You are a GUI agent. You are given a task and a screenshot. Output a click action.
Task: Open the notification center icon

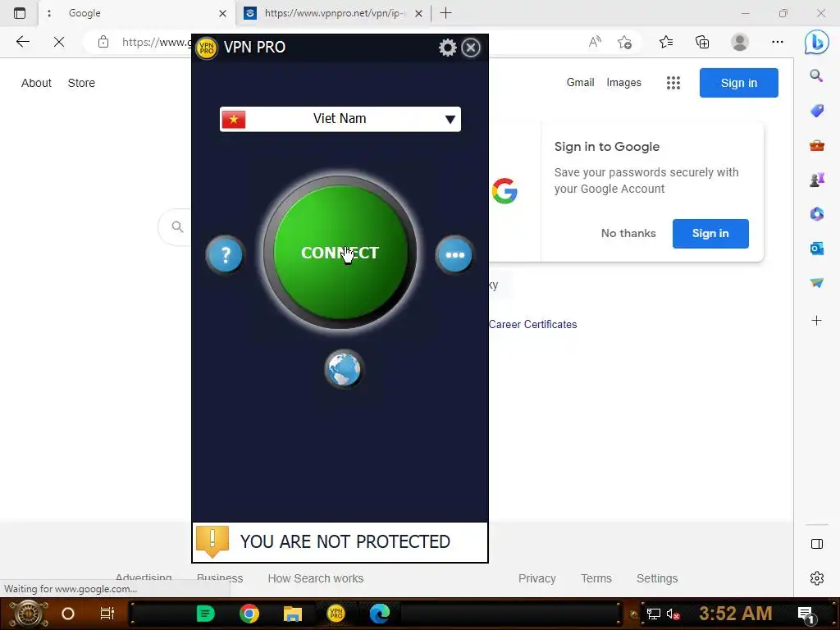click(806, 614)
